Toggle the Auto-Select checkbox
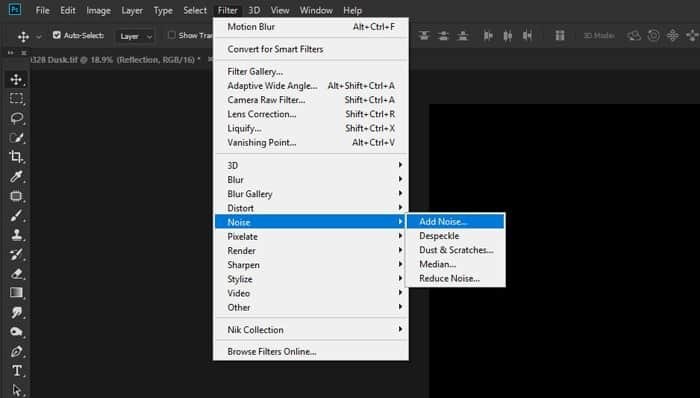Screen dimensions: 700x398 [57, 35]
